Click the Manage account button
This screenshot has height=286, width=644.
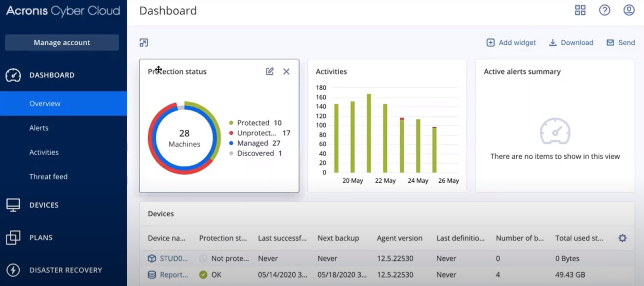coord(62,43)
